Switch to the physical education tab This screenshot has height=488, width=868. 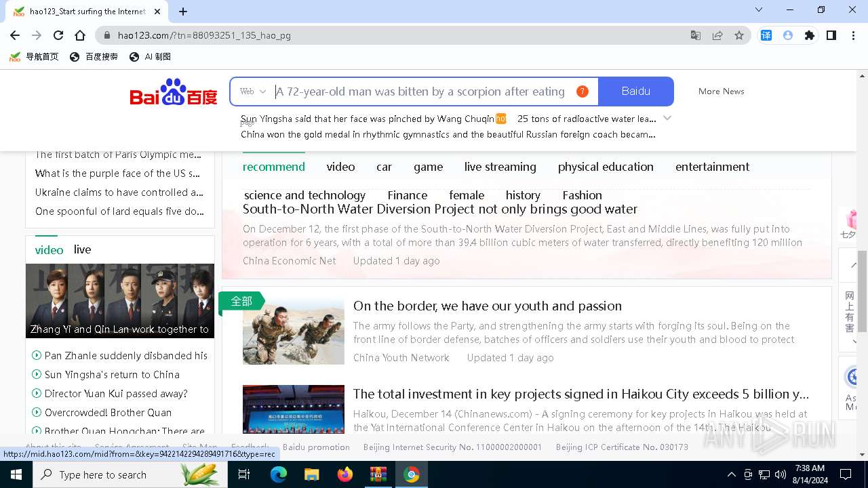point(606,167)
